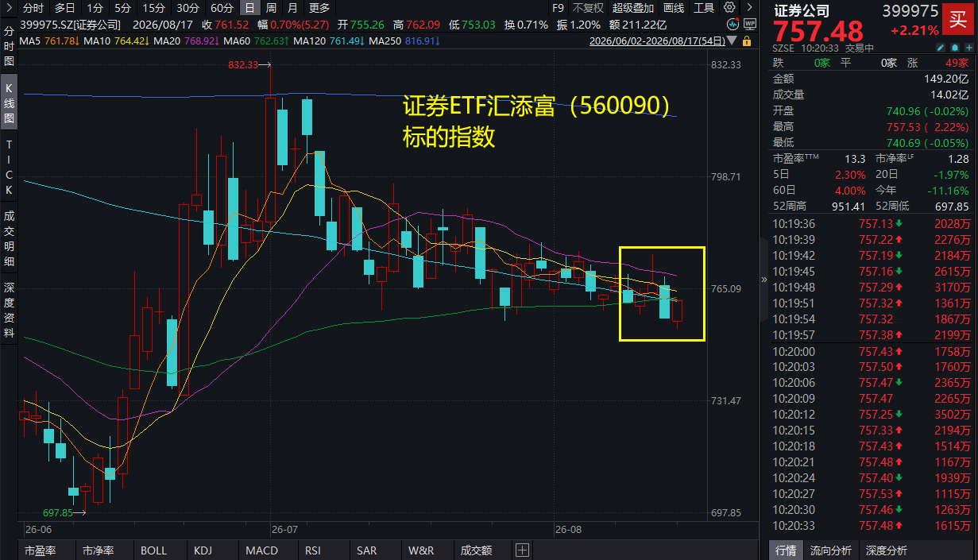Select the K线图 side tab

(9, 102)
